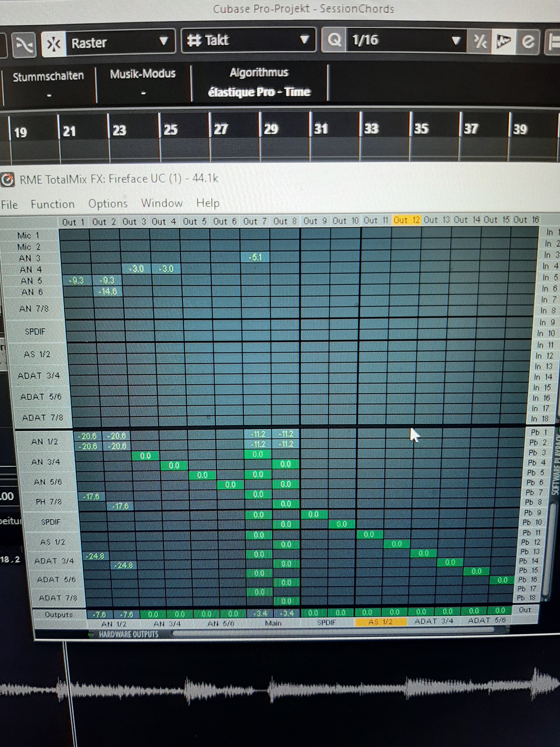
Task: Click bar 19 on the Cubase ruler
Action: pos(21,132)
